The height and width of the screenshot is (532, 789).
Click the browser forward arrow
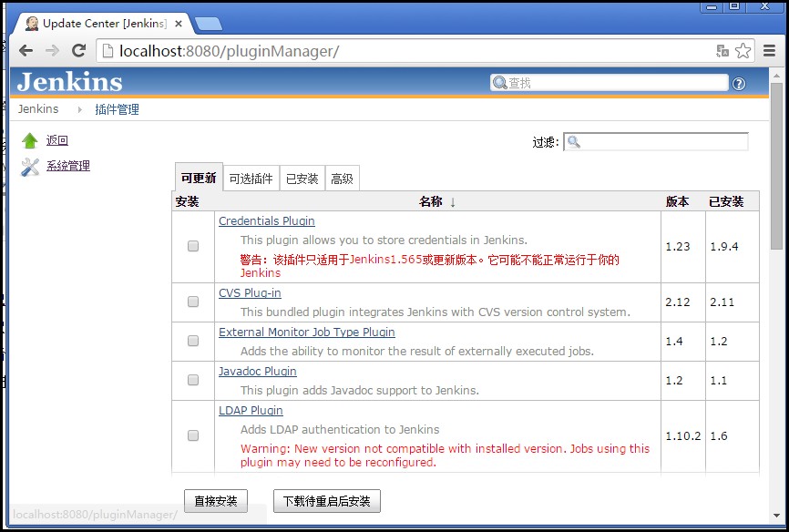click(52, 50)
